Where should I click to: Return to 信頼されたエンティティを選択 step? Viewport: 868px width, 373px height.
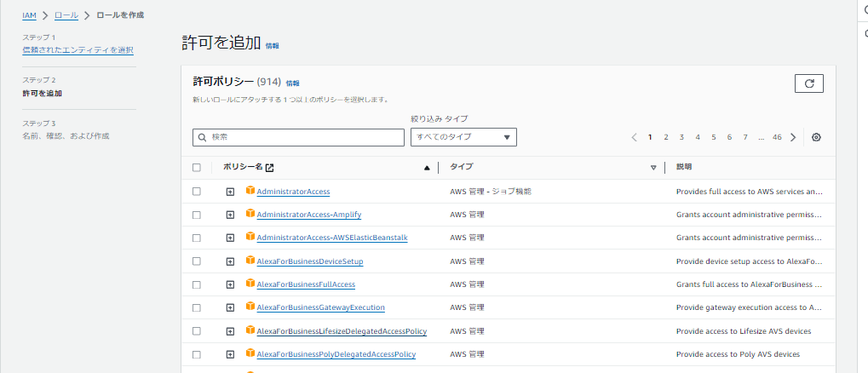point(78,50)
